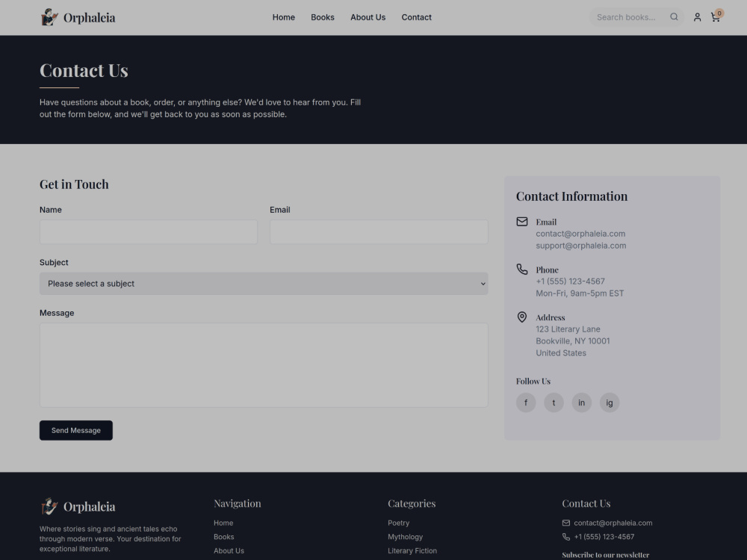Image resolution: width=747 pixels, height=560 pixels.
Task: Focus the Name input field
Action: pos(149,232)
